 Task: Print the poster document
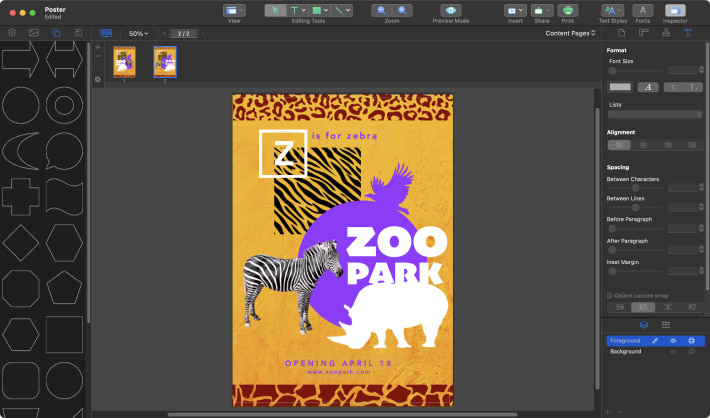(x=568, y=10)
